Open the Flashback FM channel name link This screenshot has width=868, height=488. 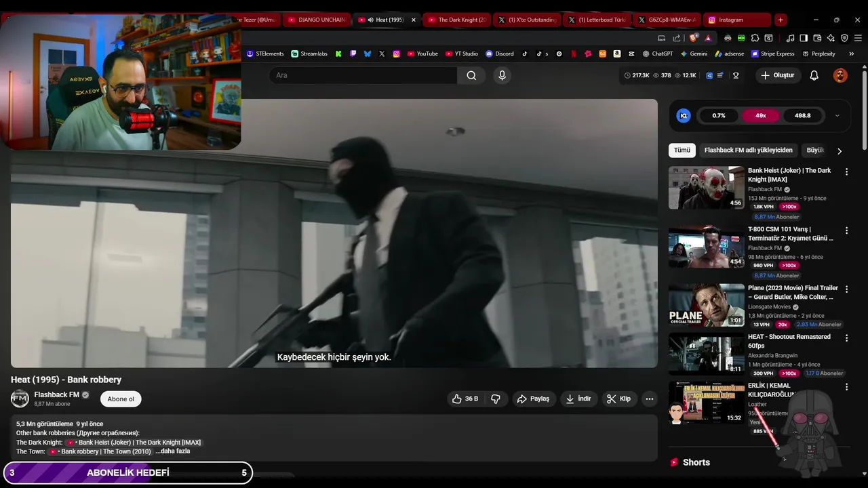click(57, 394)
